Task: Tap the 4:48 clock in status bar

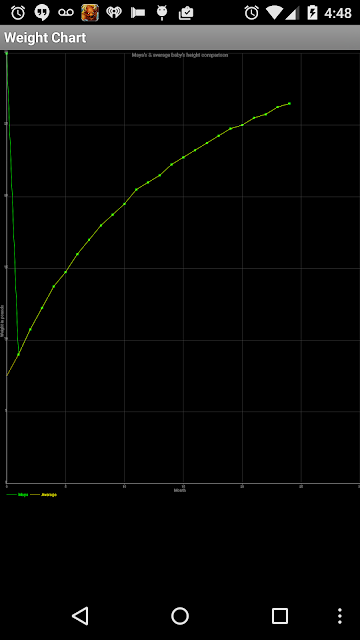Action: pos(338,13)
